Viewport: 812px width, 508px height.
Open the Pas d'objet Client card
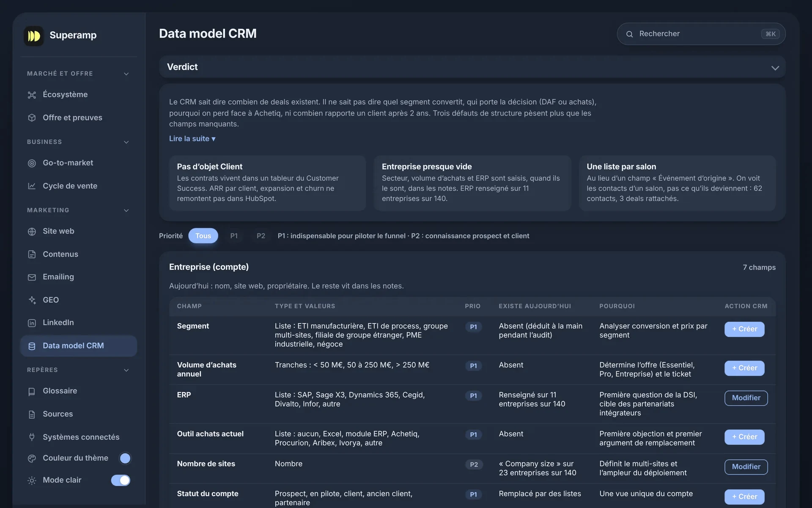pos(267,183)
